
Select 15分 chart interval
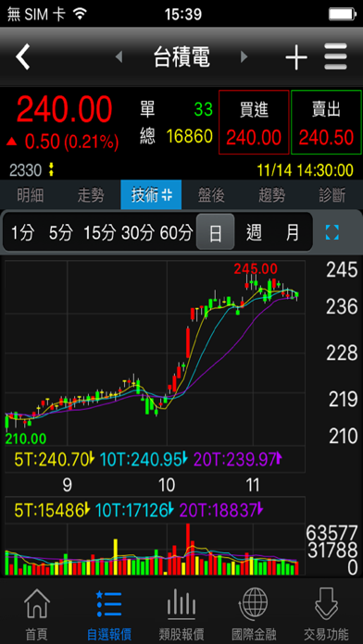[x=100, y=232]
